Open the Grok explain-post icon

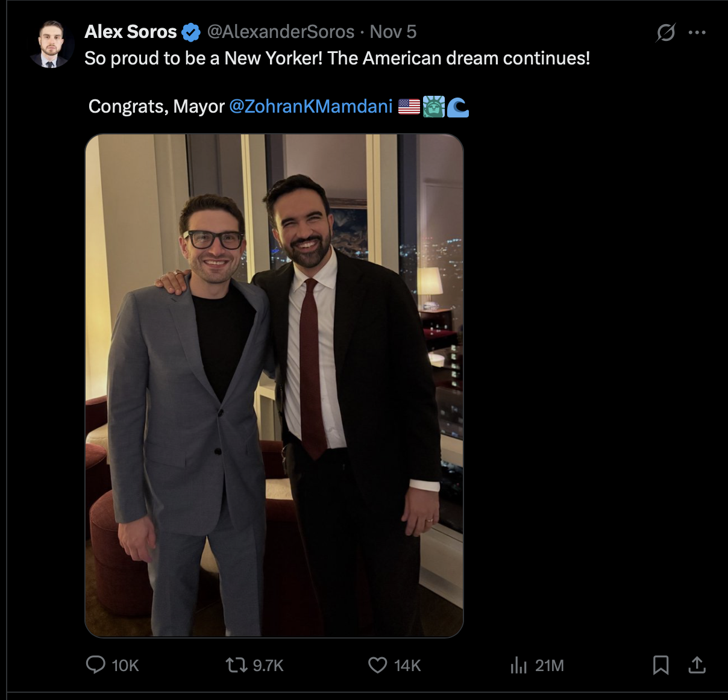pyautogui.click(x=665, y=33)
